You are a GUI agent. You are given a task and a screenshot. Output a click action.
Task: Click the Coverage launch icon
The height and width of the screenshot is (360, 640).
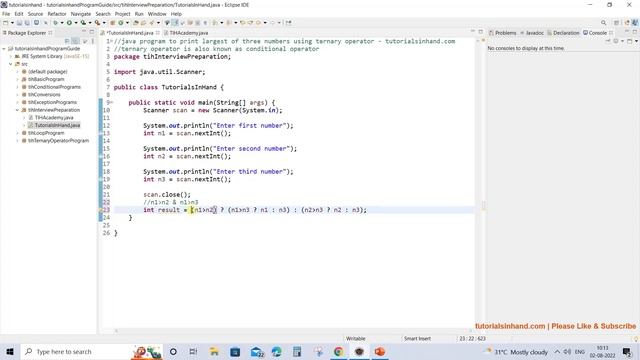tap(83, 23)
